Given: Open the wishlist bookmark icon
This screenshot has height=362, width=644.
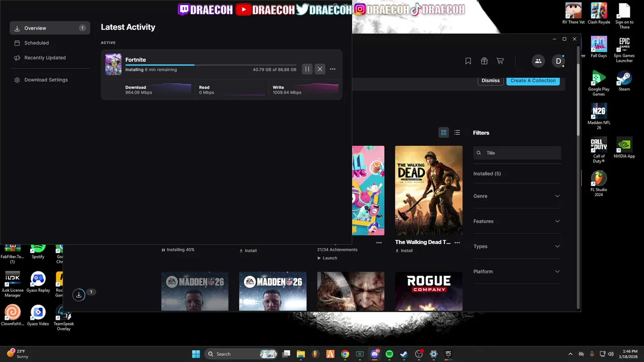Looking at the screenshot, I should tap(468, 61).
